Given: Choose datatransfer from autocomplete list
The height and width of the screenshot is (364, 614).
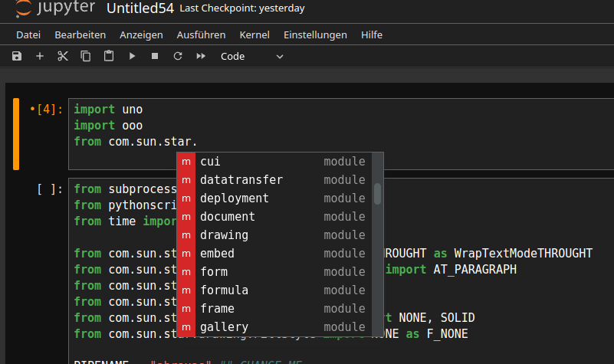Looking at the screenshot, I should click(241, 180).
